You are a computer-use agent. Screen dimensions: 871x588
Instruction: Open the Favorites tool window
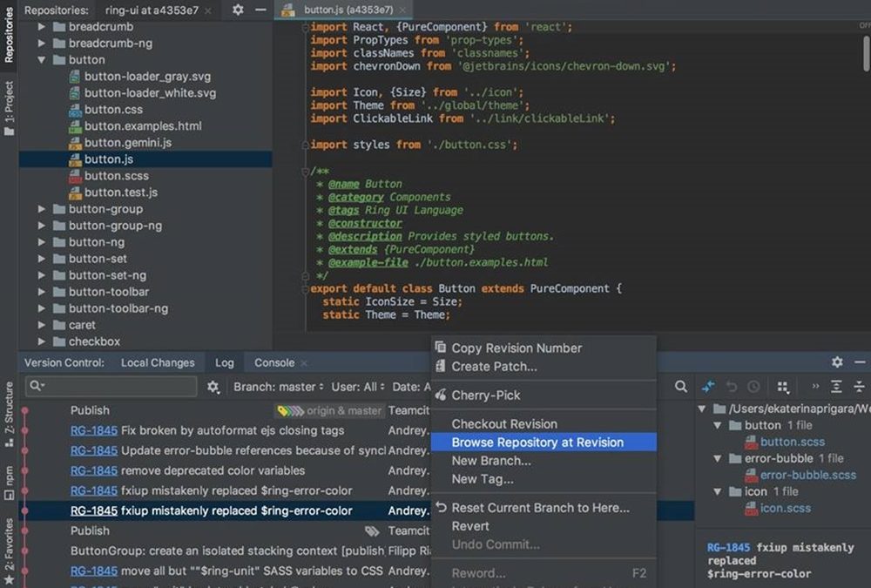point(9,551)
